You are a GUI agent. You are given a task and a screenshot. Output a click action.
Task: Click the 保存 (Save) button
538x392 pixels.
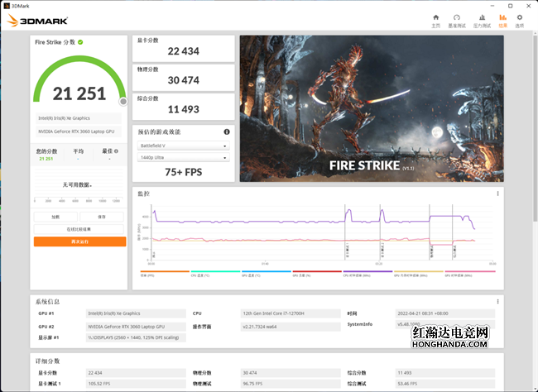(103, 217)
